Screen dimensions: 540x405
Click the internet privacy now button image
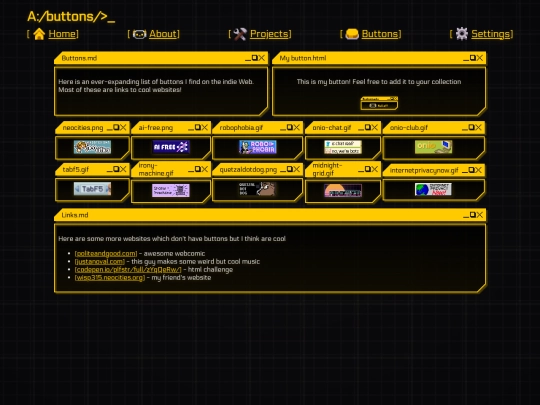pos(434,189)
